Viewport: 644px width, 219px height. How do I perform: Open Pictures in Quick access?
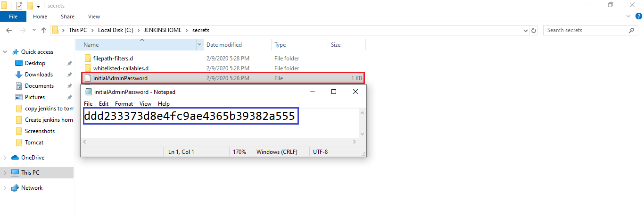click(35, 97)
